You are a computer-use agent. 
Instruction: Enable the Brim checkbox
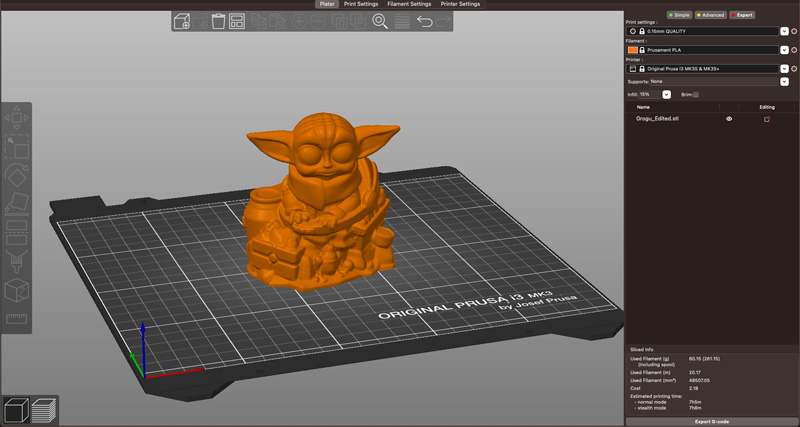(696, 94)
